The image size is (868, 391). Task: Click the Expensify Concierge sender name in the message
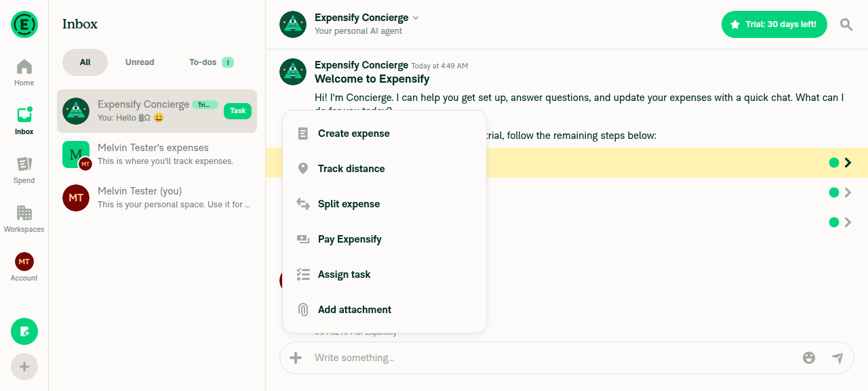click(361, 65)
